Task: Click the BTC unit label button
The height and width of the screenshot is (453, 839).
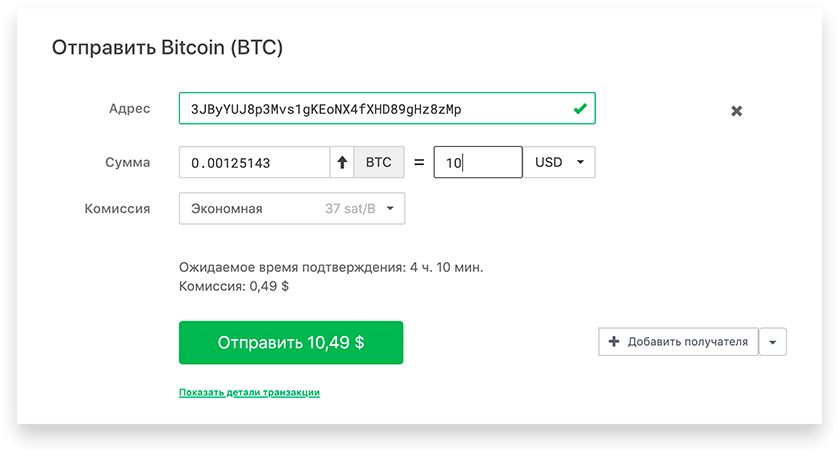Action: click(x=379, y=162)
